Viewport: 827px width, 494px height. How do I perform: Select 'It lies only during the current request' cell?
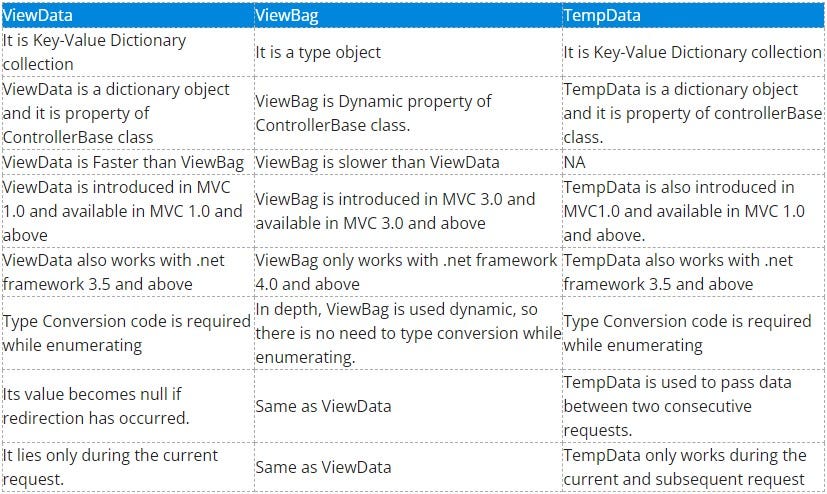point(128,467)
